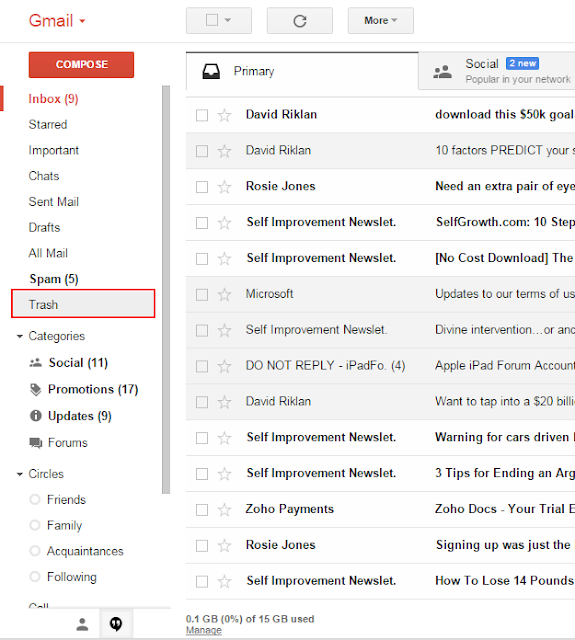
Task: Open the Gmail dropdown arrow
Action: point(82,21)
